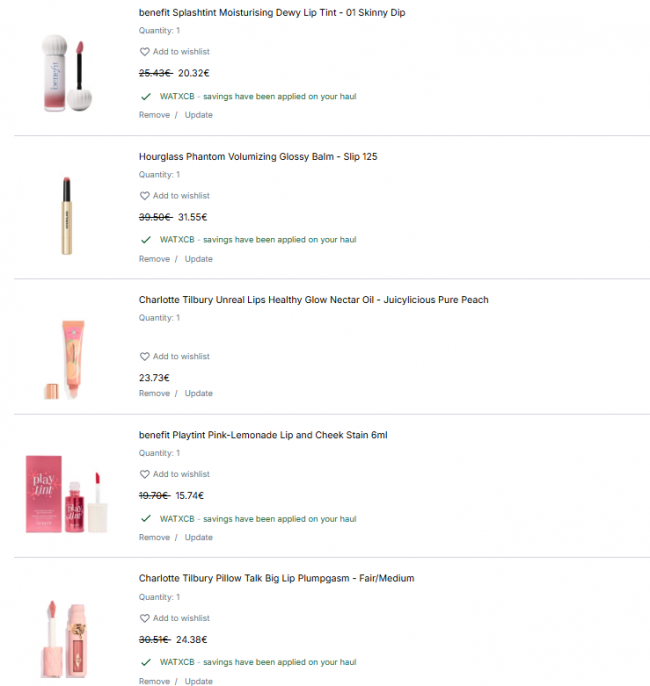
Task: Update the benefit Playtint Pink-Lemonade item
Action: coord(199,537)
